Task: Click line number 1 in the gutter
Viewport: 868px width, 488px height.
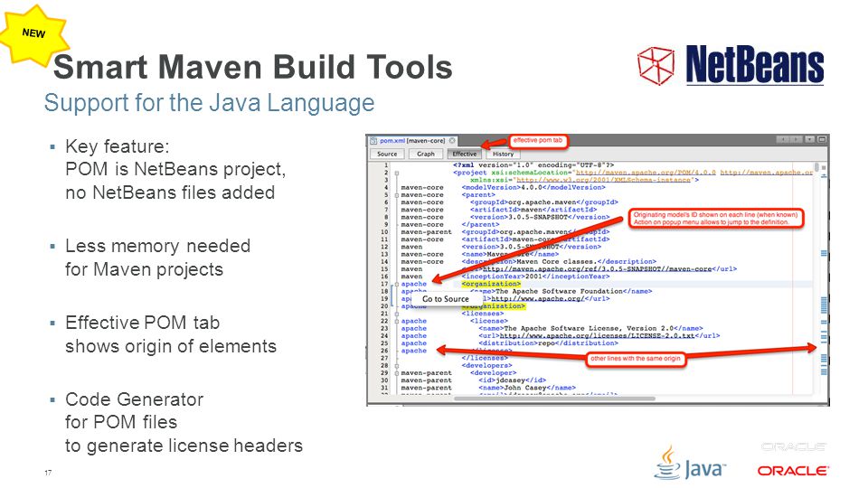Action: [386, 165]
